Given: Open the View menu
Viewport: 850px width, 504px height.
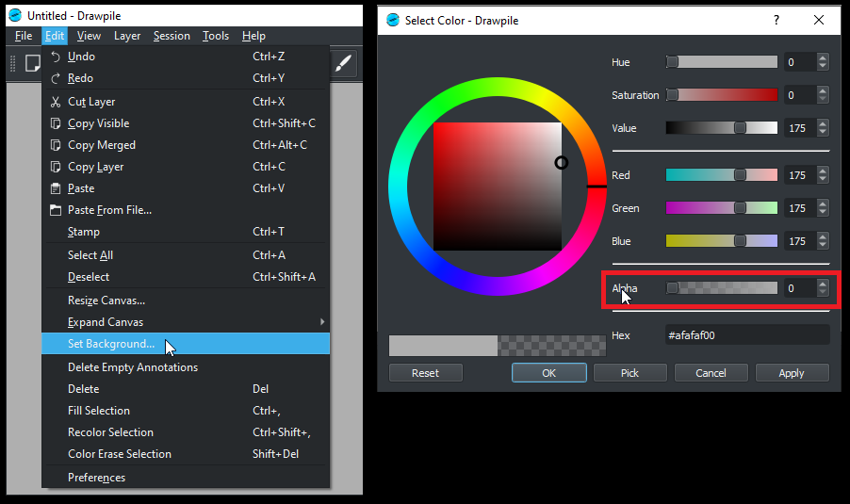Looking at the screenshot, I should pyautogui.click(x=89, y=36).
